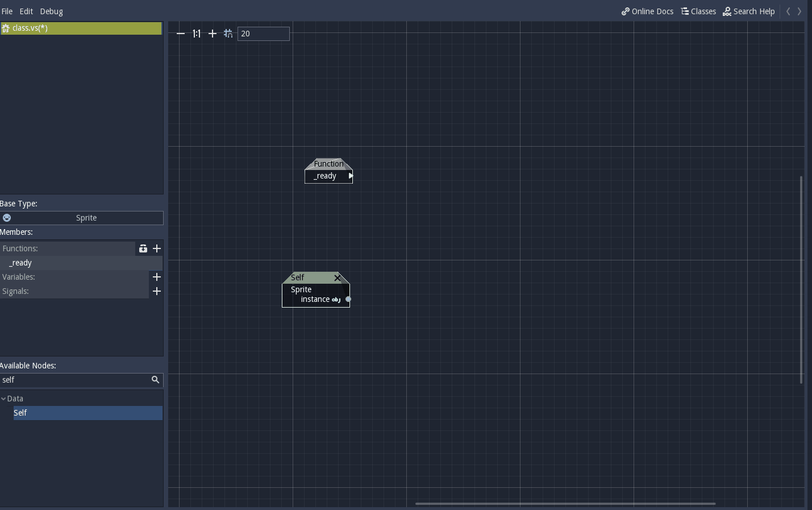This screenshot has width=812, height=510.
Task: Add a new function with the plus icon
Action: [157, 248]
